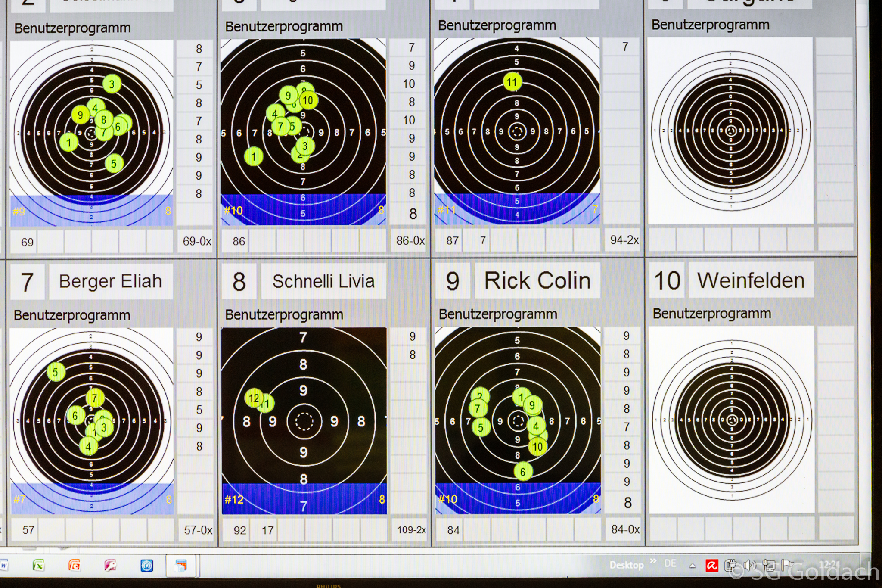Switch the DE input language
This screenshot has width=882, height=588.
point(670,563)
